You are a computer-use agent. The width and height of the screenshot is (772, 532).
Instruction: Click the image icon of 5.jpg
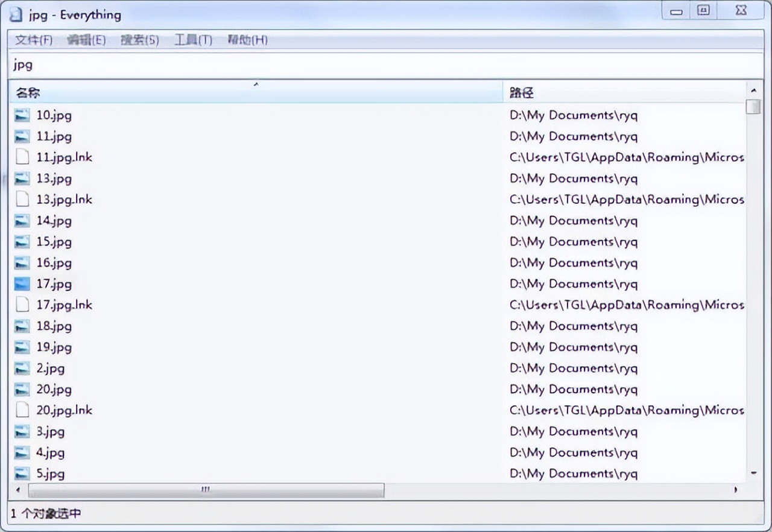coord(22,473)
